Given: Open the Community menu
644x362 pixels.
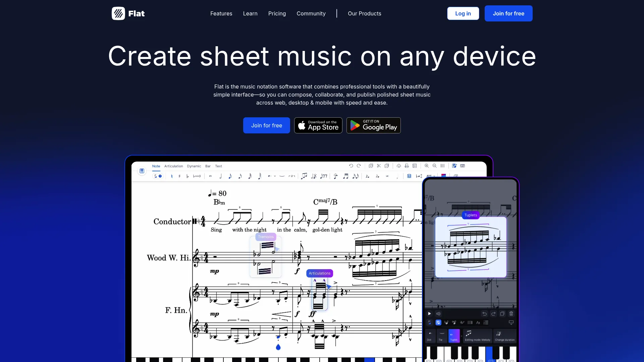Looking at the screenshot, I should tap(311, 13).
